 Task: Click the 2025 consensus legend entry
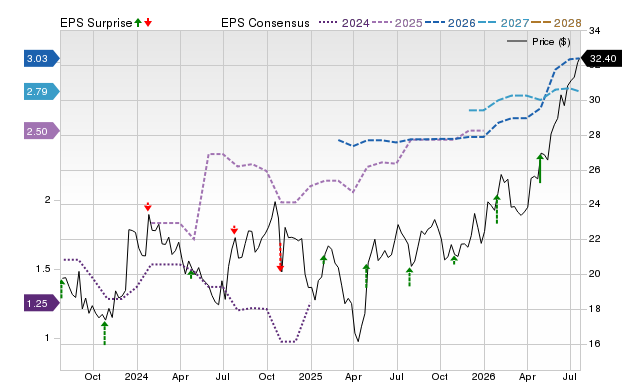[x=397, y=23]
